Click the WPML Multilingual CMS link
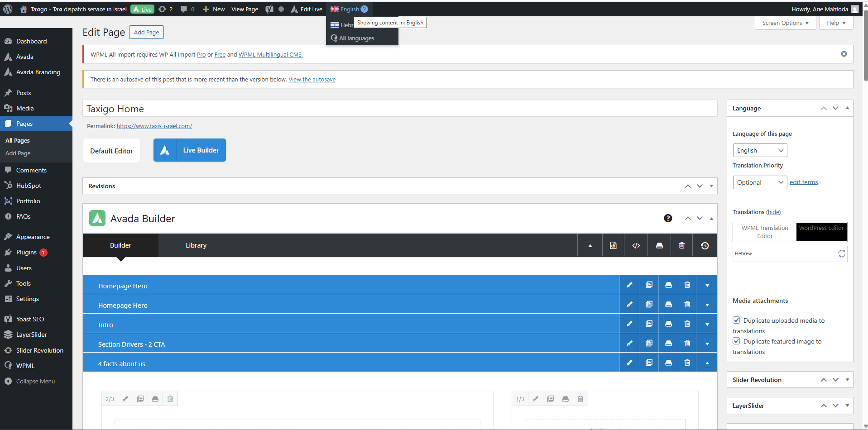This screenshot has width=868, height=430. [x=270, y=55]
